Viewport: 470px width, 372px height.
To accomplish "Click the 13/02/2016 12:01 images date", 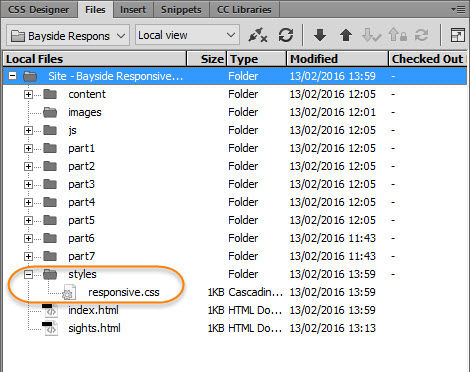I will point(333,112).
